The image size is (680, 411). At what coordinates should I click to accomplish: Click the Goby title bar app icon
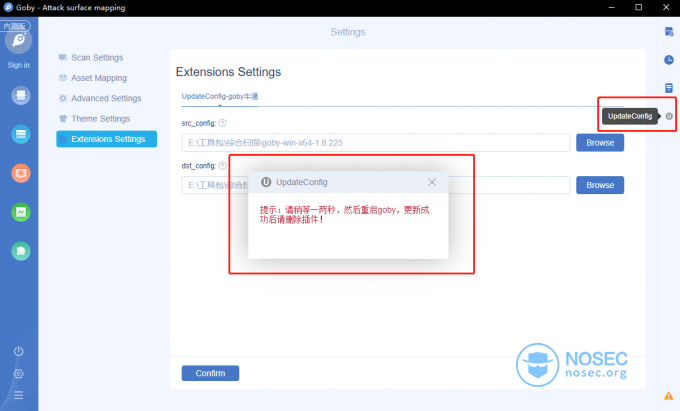(x=8, y=7)
